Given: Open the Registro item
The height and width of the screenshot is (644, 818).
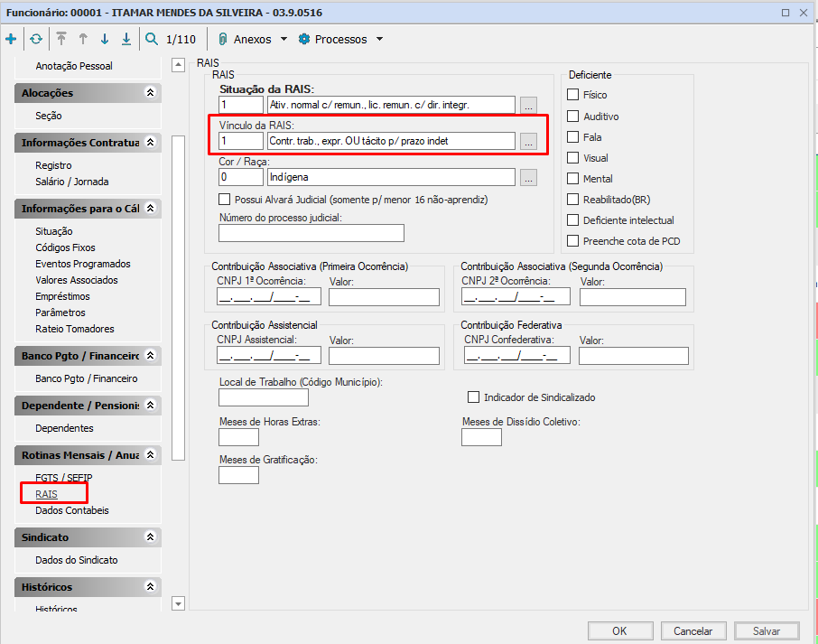Looking at the screenshot, I should pyautogui.click(x=54, y=165).
